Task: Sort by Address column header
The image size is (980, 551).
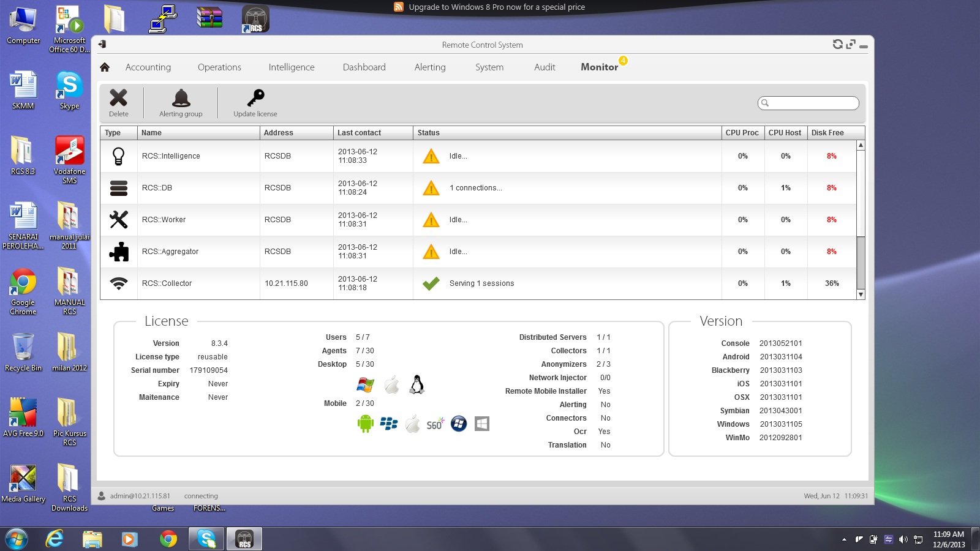Action: [x=296, y=133]
